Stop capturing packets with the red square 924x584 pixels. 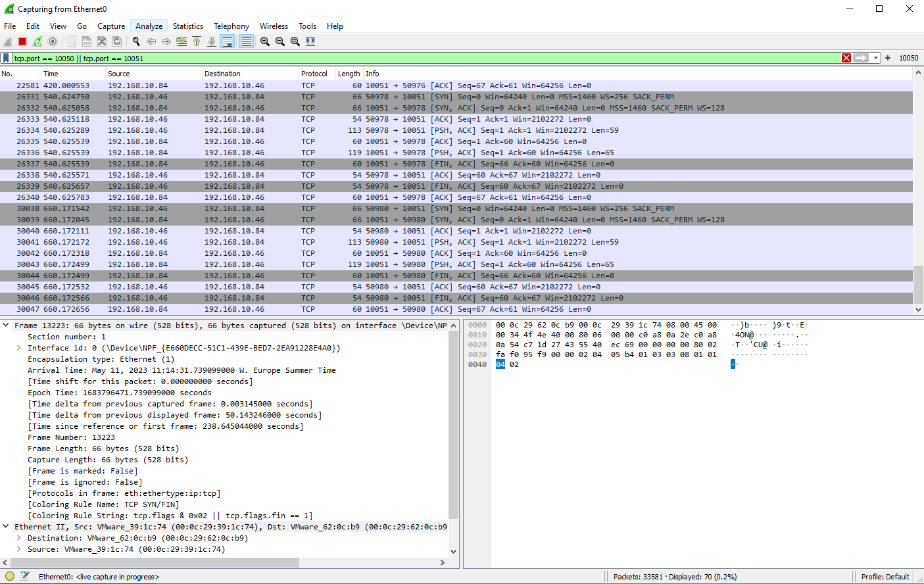[22, 41]
